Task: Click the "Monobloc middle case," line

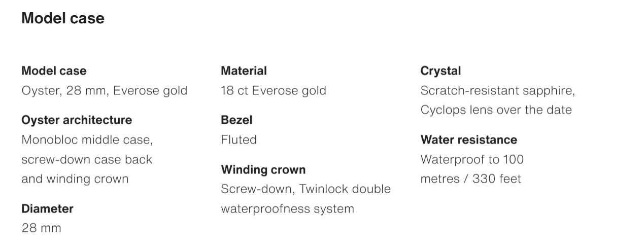Action: point(87,139)
